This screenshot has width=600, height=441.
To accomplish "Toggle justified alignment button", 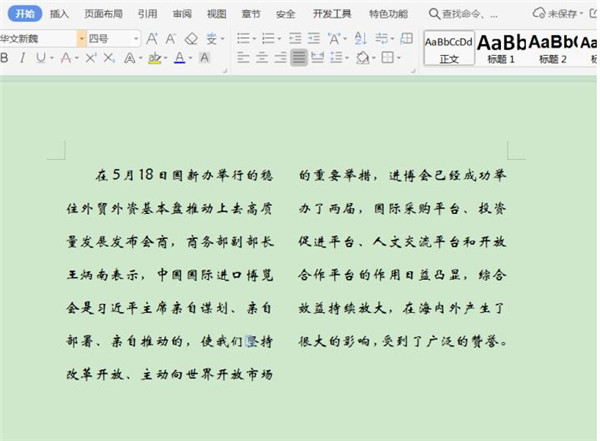I will pyautogui.click(x=300, y=59).
